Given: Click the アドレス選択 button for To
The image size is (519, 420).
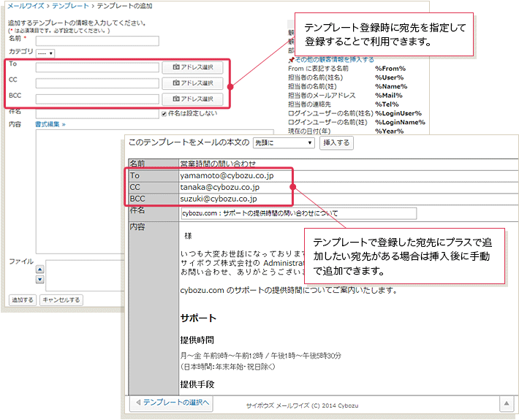Looking at the screenshot, I should [192, 67].
